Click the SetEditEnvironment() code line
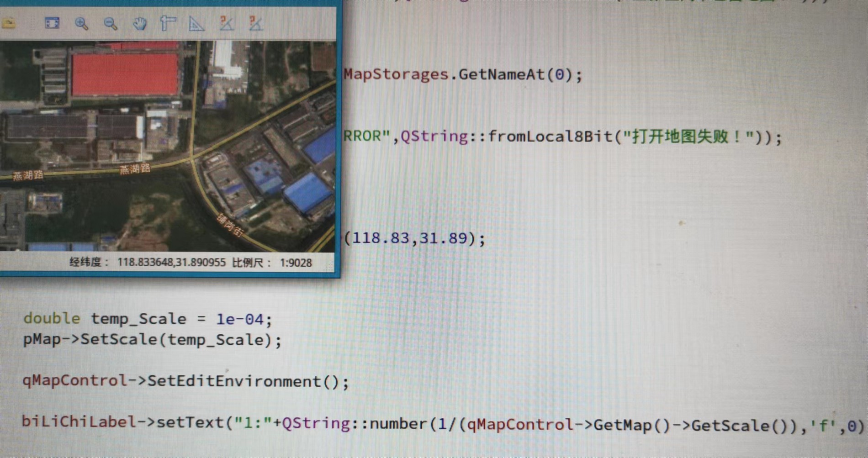 [185, 381]
